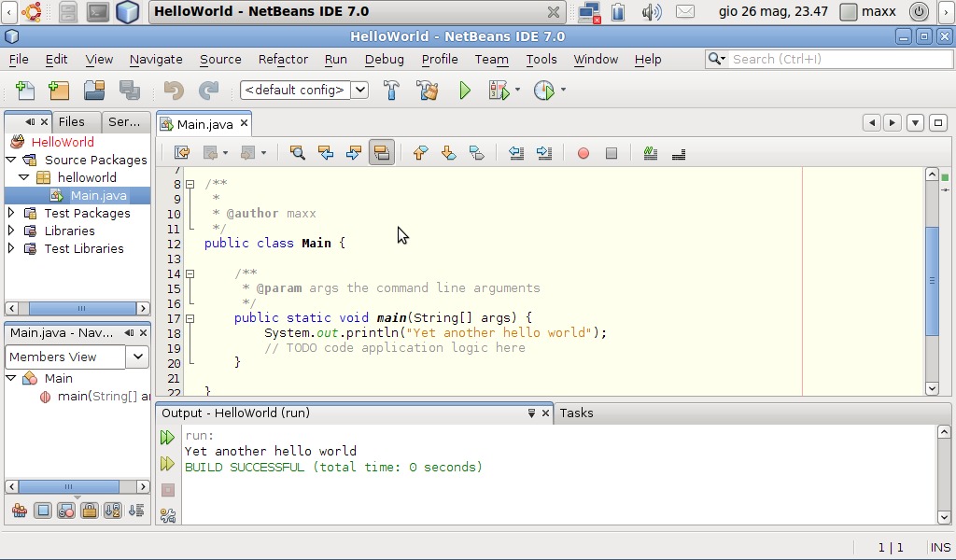Collapse the helloworld package node
956x560 pixels.
tap(23, 177)
